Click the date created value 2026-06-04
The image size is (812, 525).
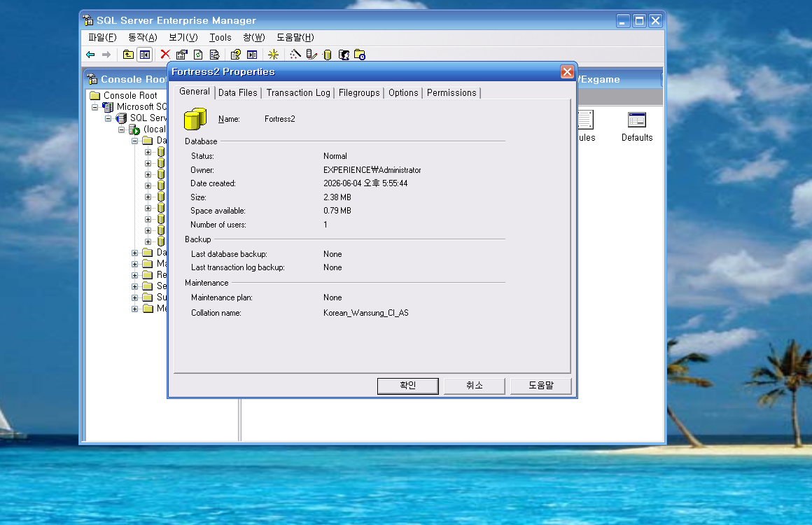point(365,183)
